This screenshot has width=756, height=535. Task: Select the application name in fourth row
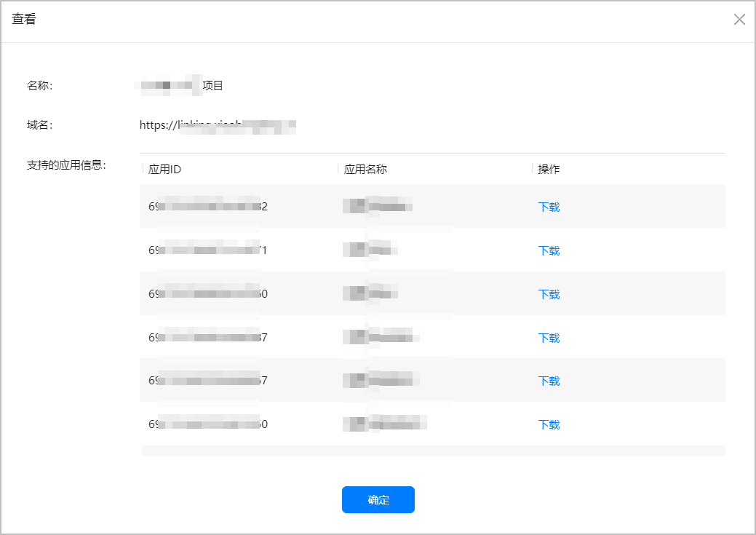[x=381, y=338]
